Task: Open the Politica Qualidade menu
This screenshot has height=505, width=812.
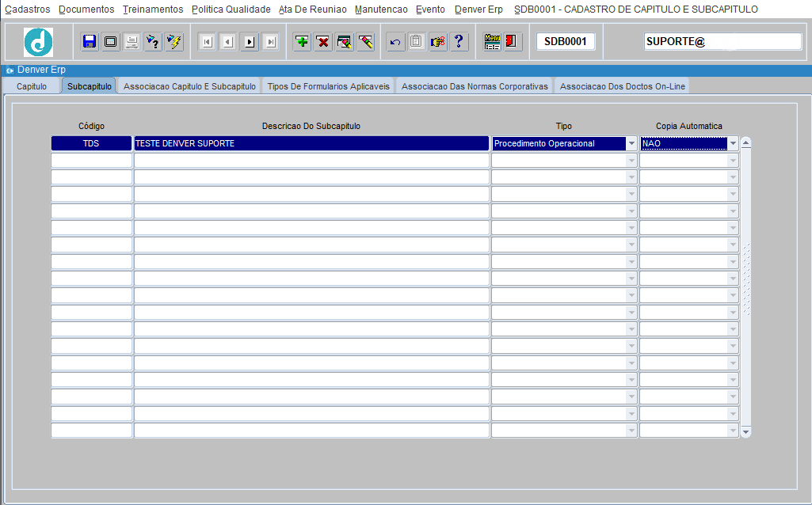Action: point(231,9)
